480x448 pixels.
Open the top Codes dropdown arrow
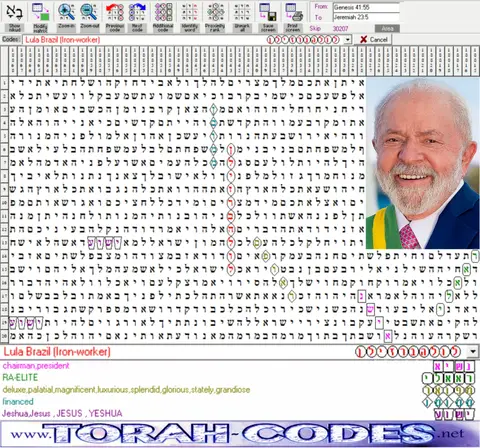(348, 40)
